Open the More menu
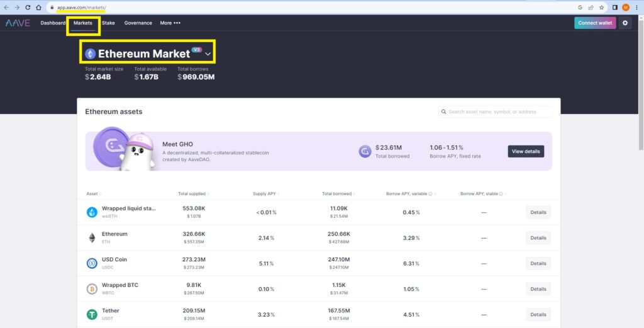The image size is (644, 328). click(x=170, y=23)
